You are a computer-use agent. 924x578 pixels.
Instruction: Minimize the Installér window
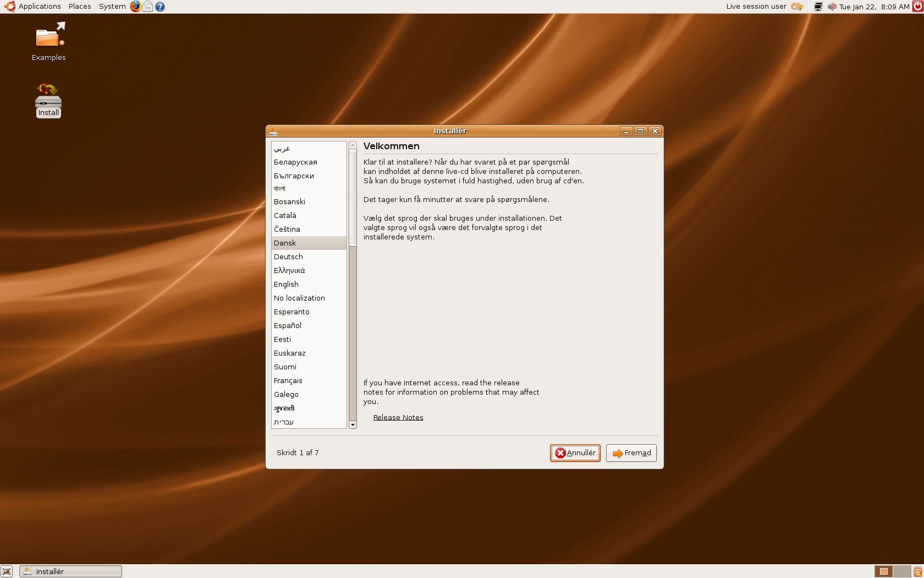pos(626,131)
